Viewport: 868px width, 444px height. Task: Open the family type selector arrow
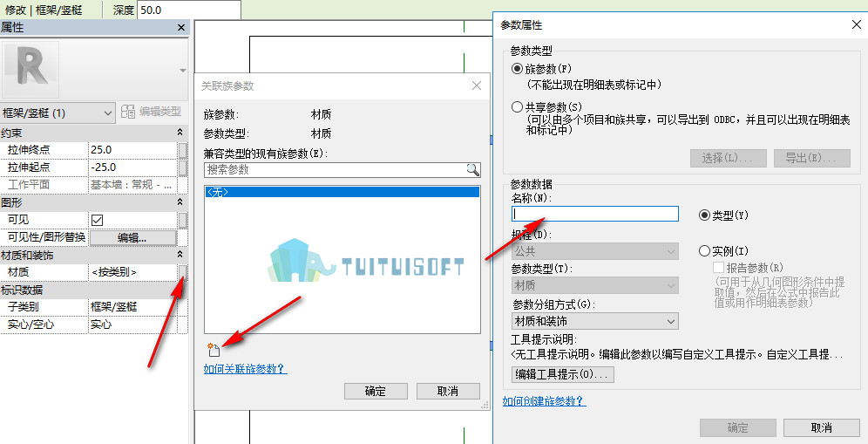(x=182, y=71)
